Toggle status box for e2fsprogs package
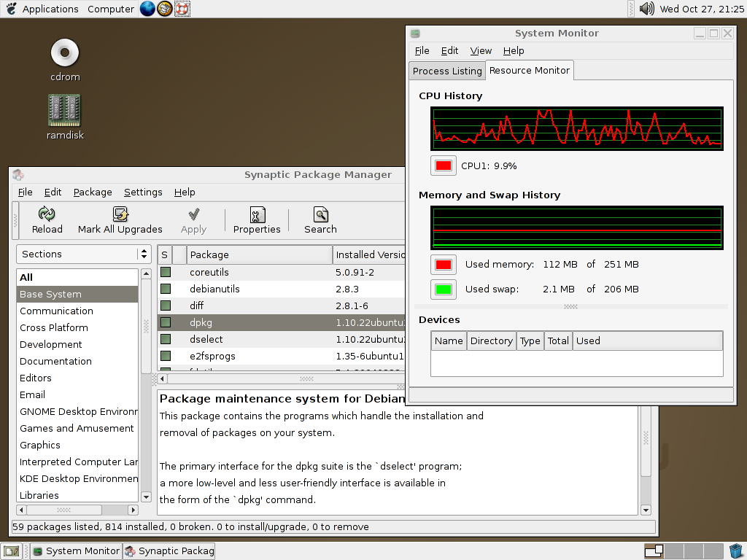This screenshot has width=747, height=560. 166,356
